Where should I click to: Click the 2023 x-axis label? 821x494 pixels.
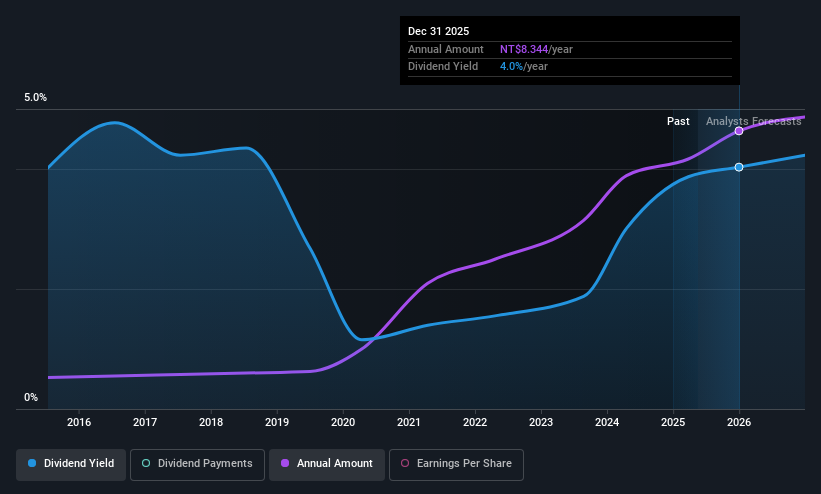[541, 423]
